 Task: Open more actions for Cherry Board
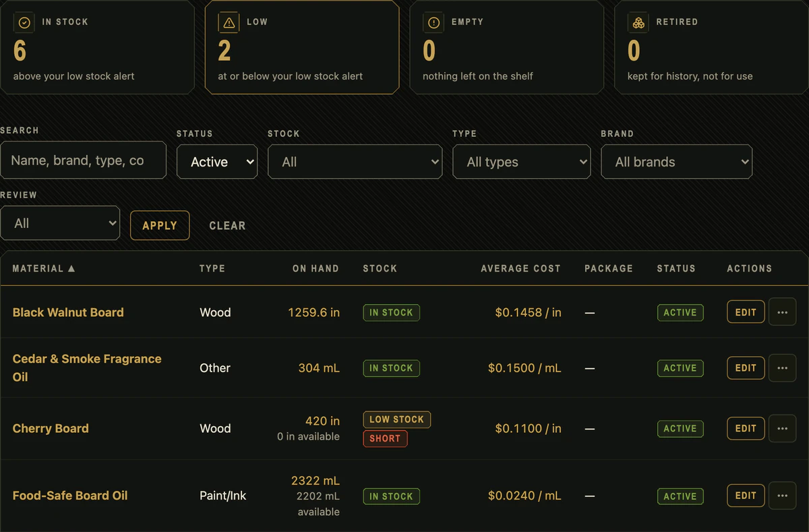[x=782, y=428]
